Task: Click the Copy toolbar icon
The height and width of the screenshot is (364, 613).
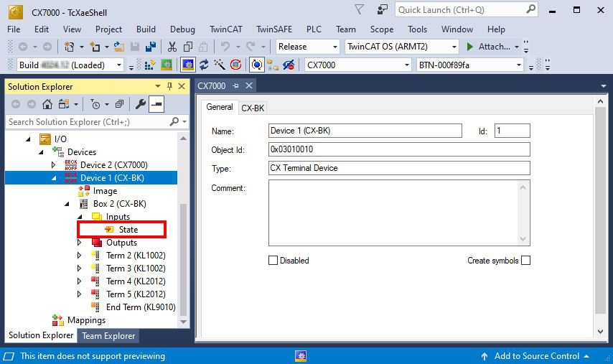Action: (x=188, y=47)
